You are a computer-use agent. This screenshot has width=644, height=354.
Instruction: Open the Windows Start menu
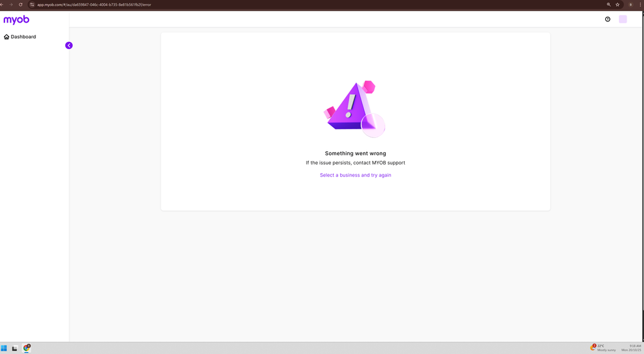click(4, 348)
